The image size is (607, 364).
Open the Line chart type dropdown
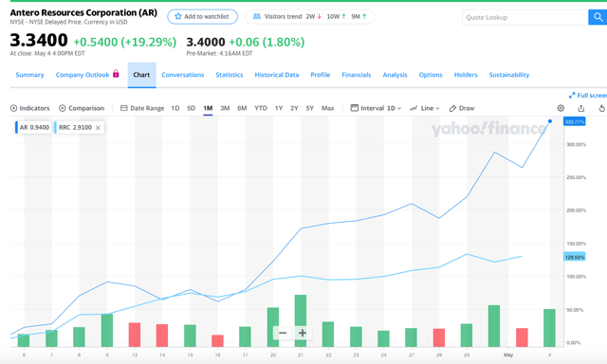click(x=424, y=108)
